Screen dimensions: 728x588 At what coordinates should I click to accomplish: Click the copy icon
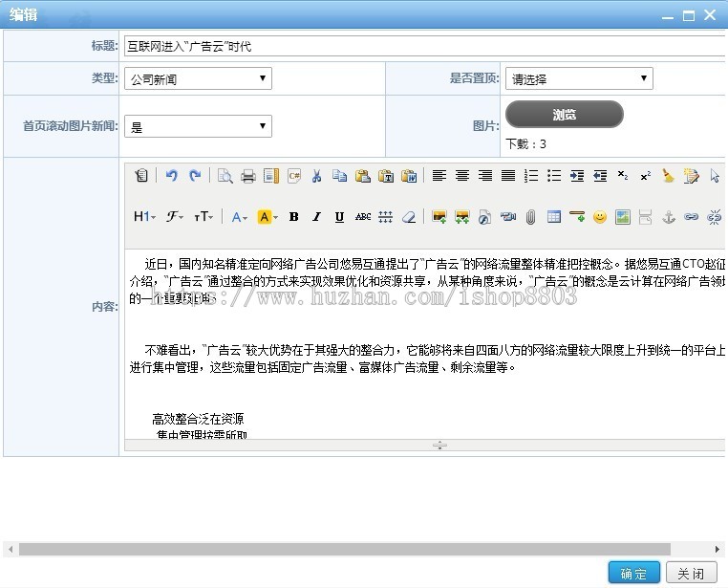point(340,176)
